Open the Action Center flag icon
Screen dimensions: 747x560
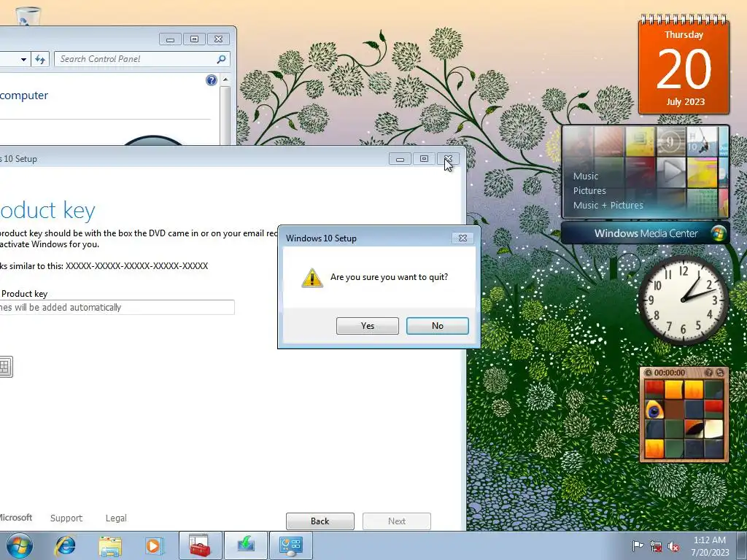coord(638,545)
